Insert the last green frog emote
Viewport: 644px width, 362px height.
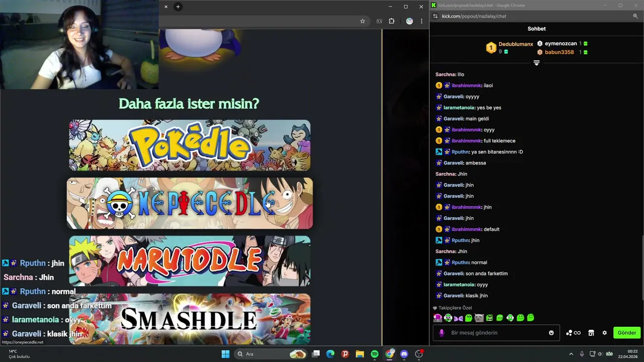(x=530, y=318)
